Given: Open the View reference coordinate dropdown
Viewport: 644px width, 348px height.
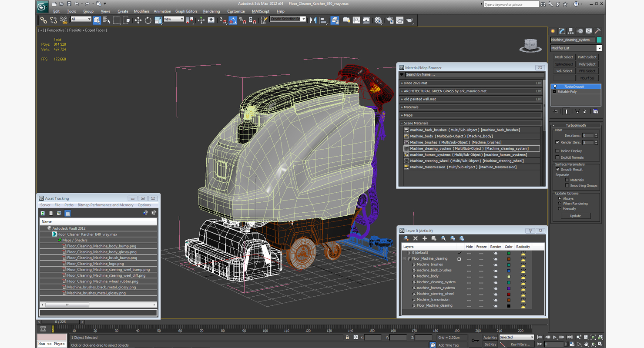Looking at the screenshot, I should tap(174, 19).
